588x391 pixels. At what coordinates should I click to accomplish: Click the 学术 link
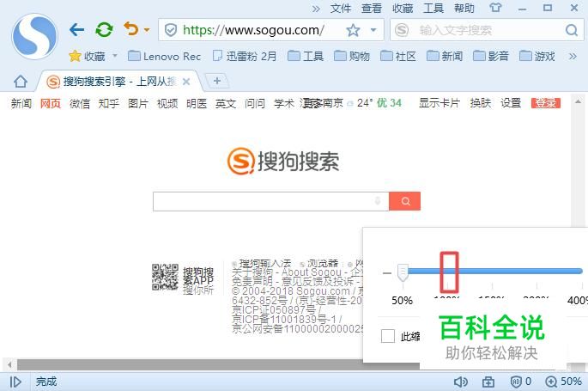284,103
